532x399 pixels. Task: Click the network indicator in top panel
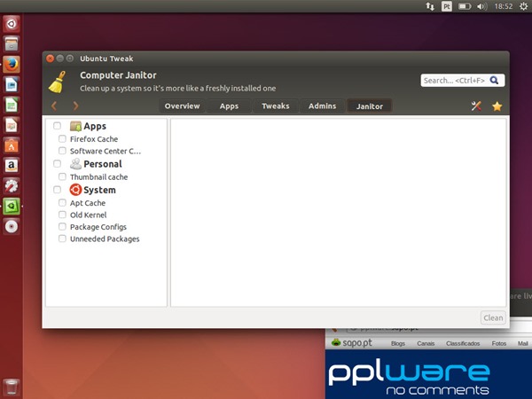point(430,6)
